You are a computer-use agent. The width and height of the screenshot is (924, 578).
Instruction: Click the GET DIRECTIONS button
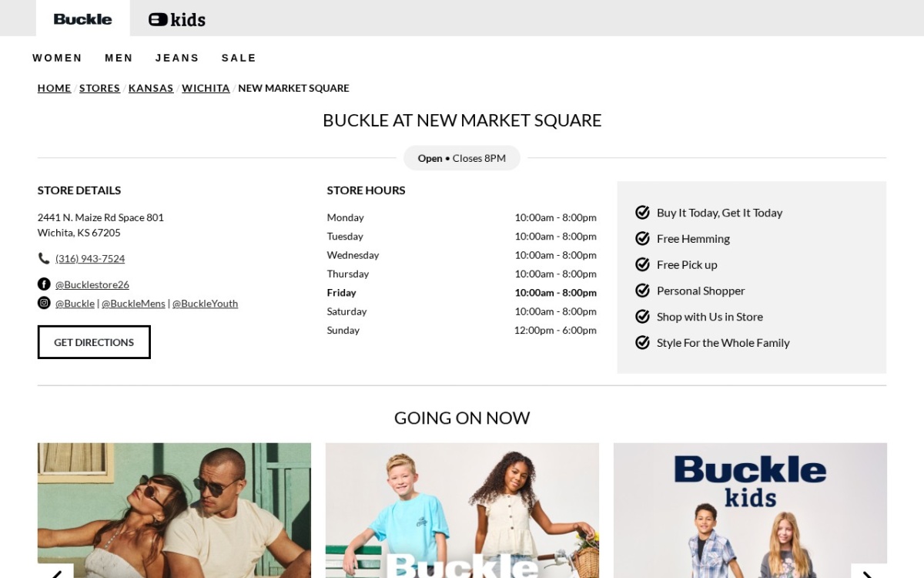[94, 342]
